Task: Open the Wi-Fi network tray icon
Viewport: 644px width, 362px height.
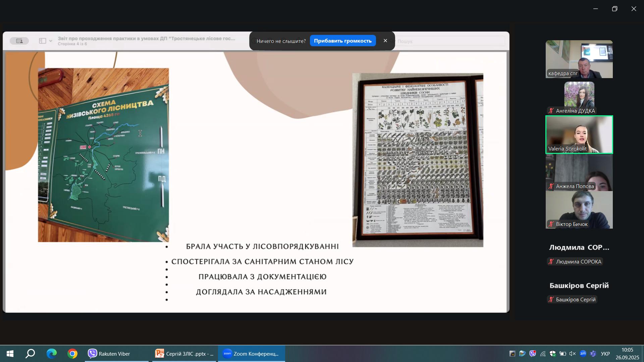Action: click(543, 354)
